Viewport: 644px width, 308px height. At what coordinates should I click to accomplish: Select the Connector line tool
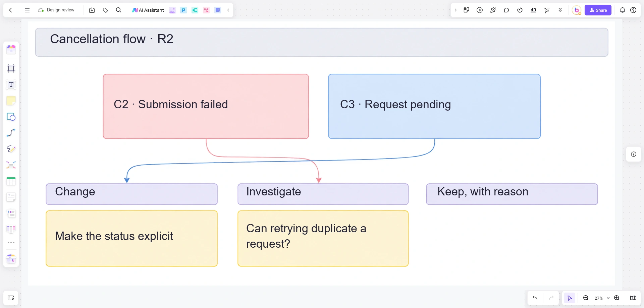tap(11, 133)
